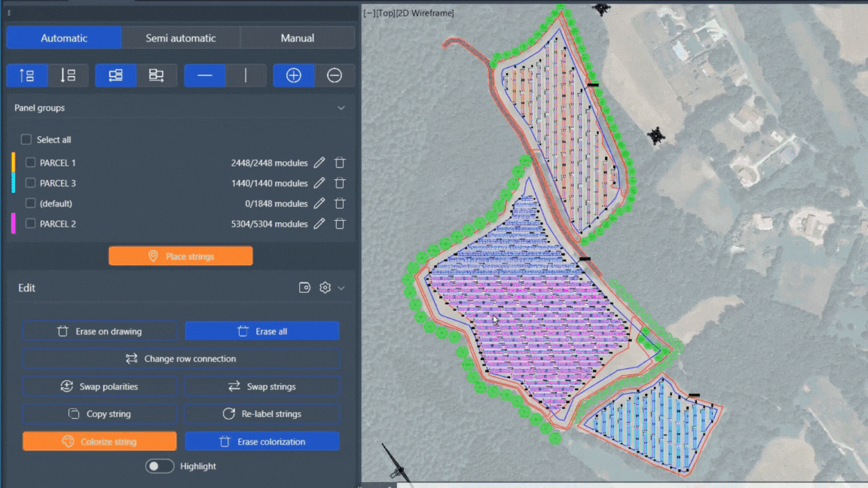
Task: Switch to the Semi automatic tab
Action: tap(181, 38)
